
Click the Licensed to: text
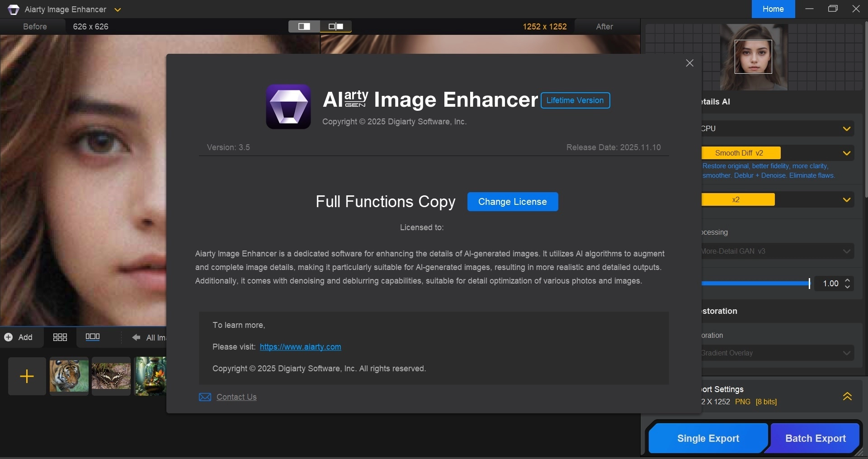click(x=422, y=227)
